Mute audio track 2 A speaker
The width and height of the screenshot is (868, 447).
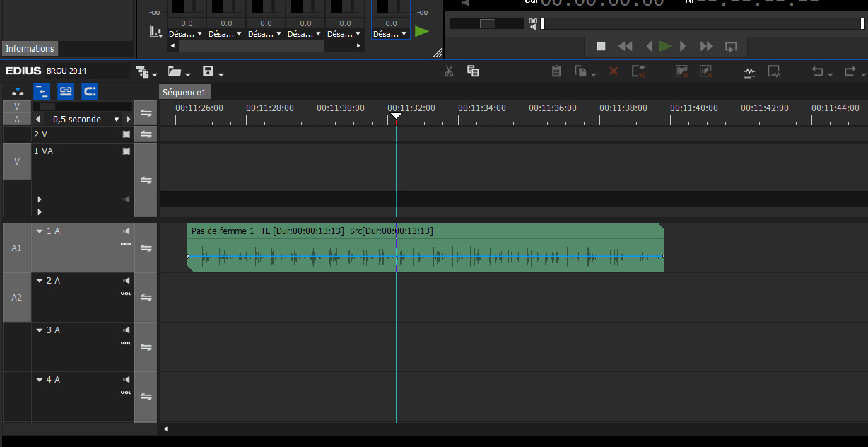[x=127, y=281]
